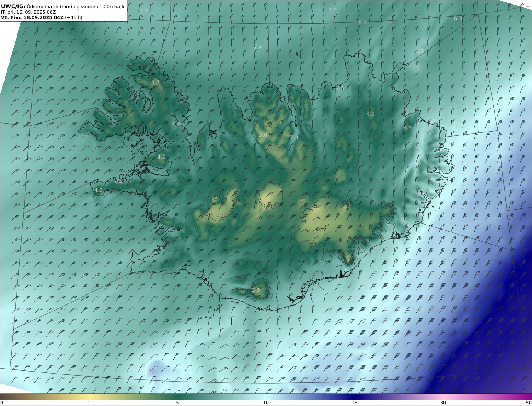The width and height of the screenshot is (532, 406).
Task: Click the color bar tick label 5
Action: tap(177, 403)
